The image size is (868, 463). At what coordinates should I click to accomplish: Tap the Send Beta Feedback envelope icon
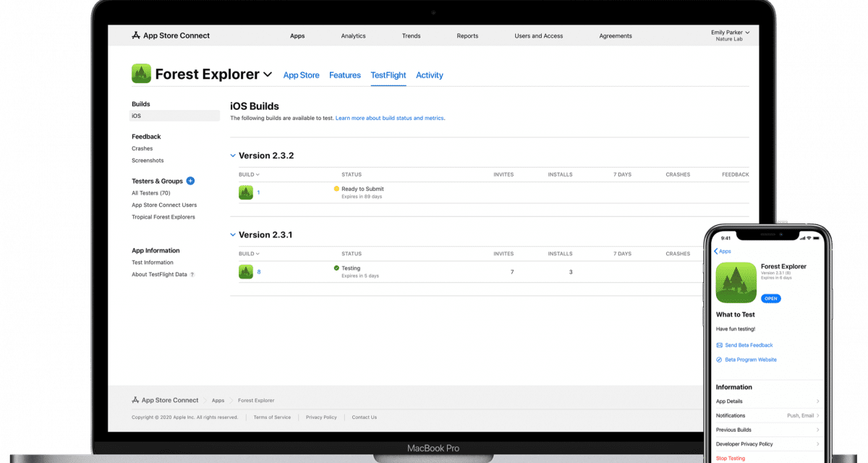tap(719, 345)
